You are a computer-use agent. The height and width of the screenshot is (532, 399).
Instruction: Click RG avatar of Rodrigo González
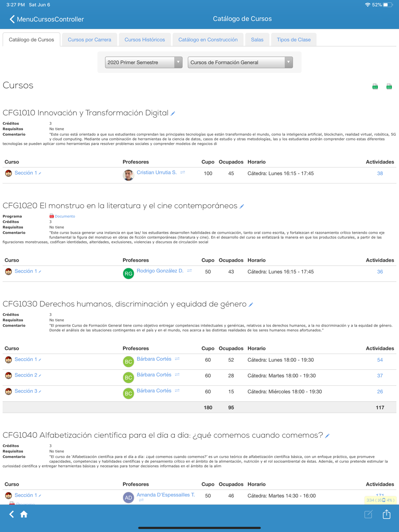128,274
